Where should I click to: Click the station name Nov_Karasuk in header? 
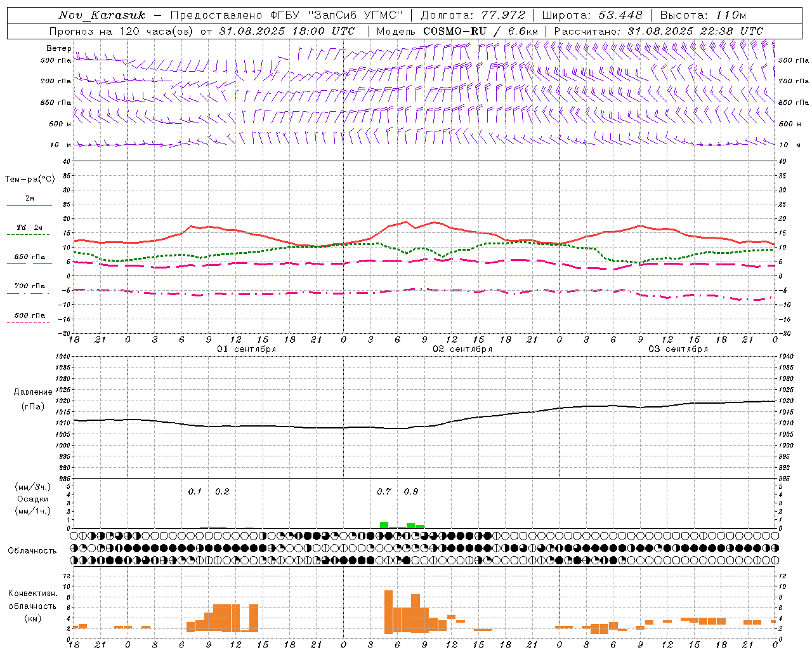click(x=101, y=15)
